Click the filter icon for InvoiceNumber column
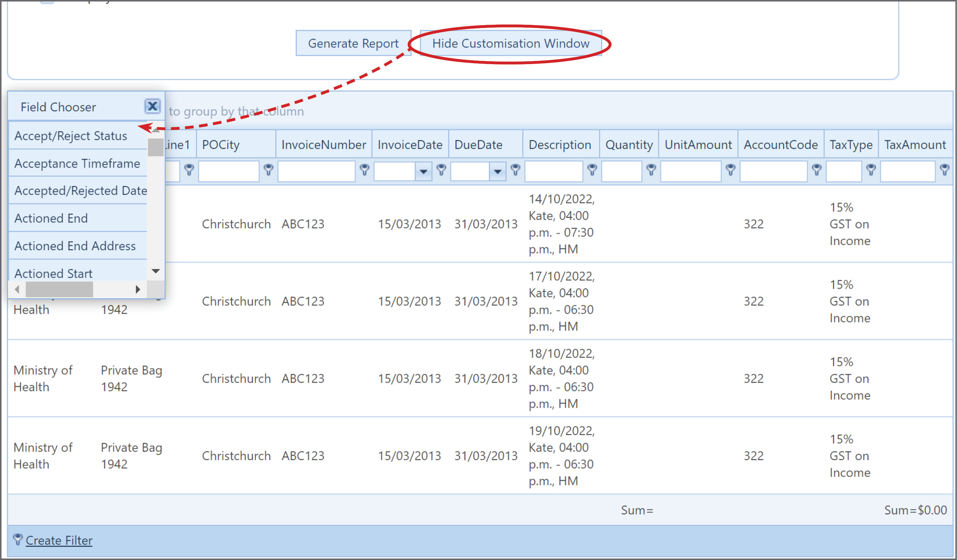Viewport: 957px width, 560px height. [x=364, y=170]
